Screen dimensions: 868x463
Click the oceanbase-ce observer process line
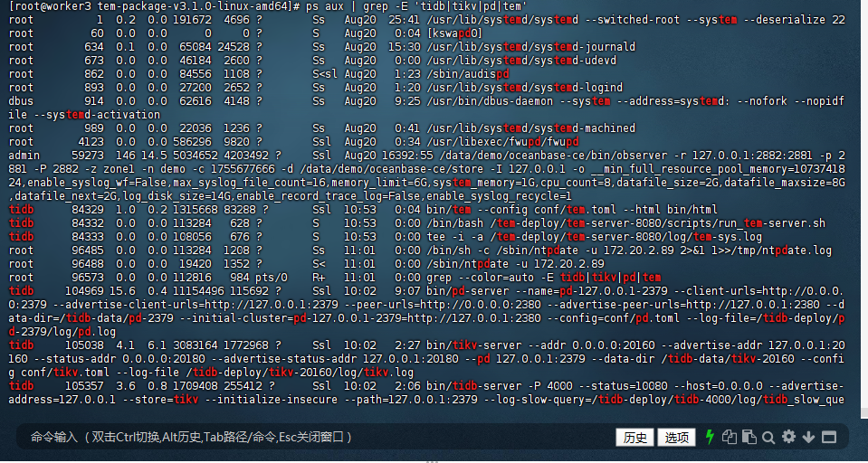pos(507,156)
